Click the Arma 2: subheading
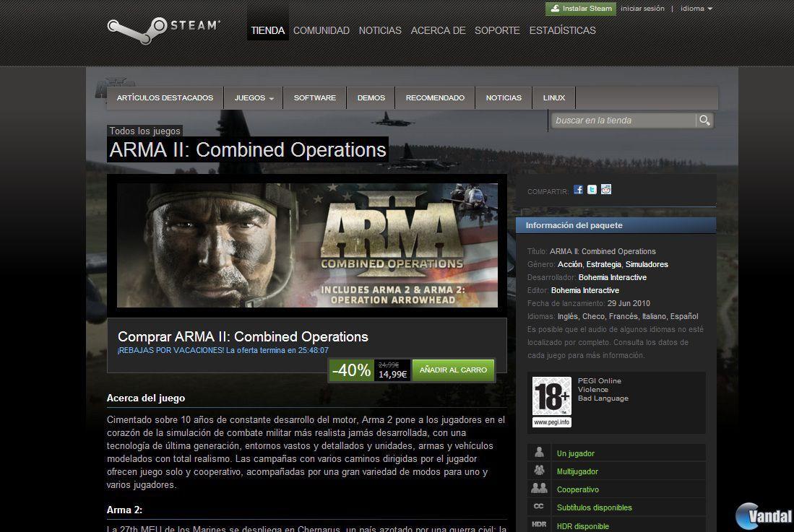 124,510
